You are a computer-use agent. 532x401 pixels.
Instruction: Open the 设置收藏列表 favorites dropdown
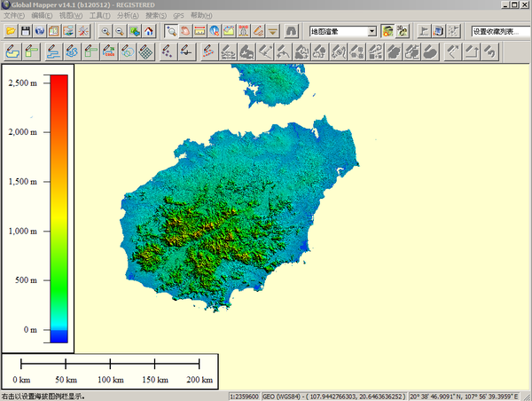pos(500,31)
